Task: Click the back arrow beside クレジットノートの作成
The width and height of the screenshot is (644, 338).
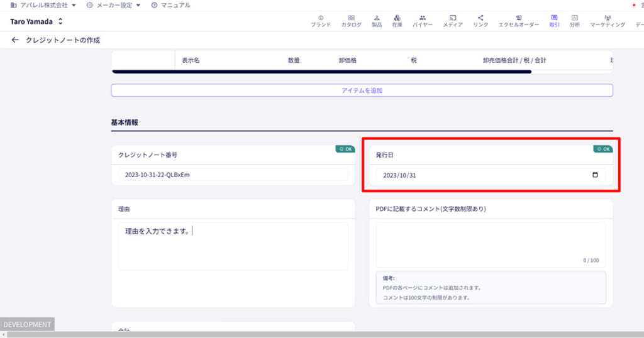Action: point(15,40)
